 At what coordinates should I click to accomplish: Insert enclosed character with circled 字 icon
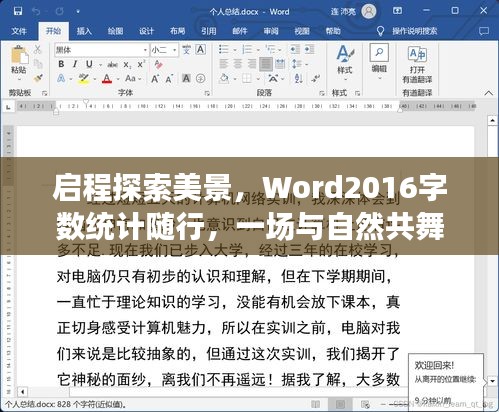[x=200, y=79]
